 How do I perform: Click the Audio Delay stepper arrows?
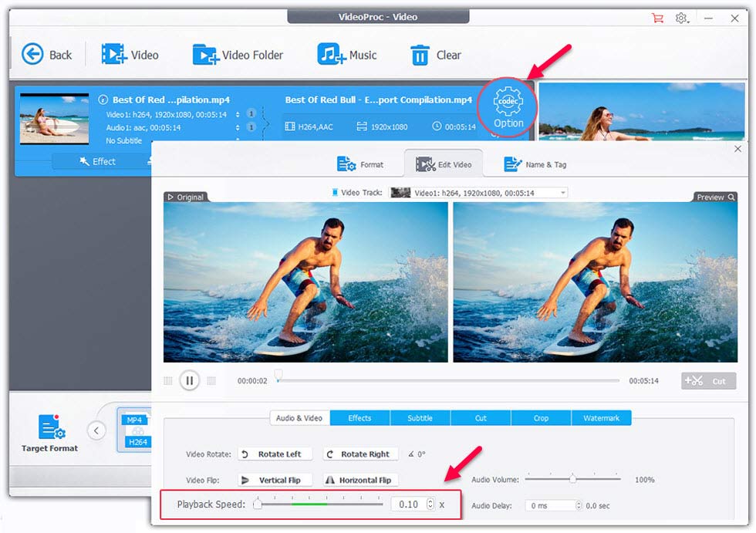579,505
